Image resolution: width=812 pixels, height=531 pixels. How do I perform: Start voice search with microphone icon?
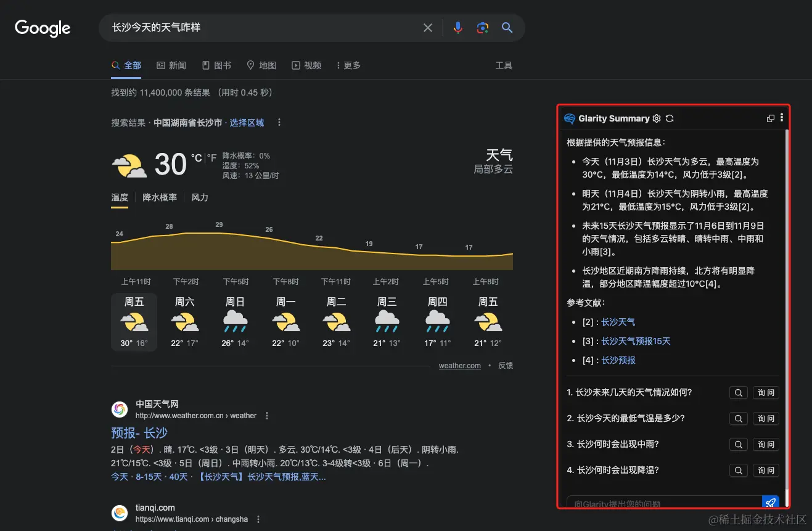[x=457, y=28]
